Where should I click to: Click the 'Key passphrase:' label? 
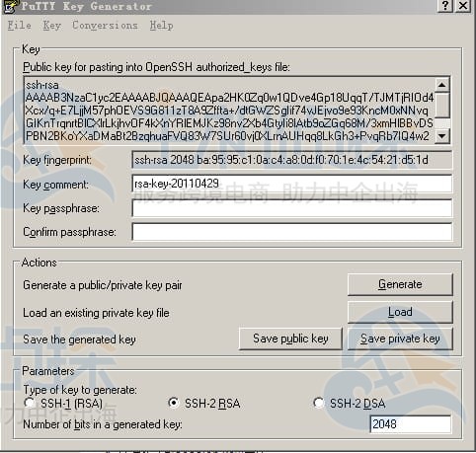(x=61, y=208)
